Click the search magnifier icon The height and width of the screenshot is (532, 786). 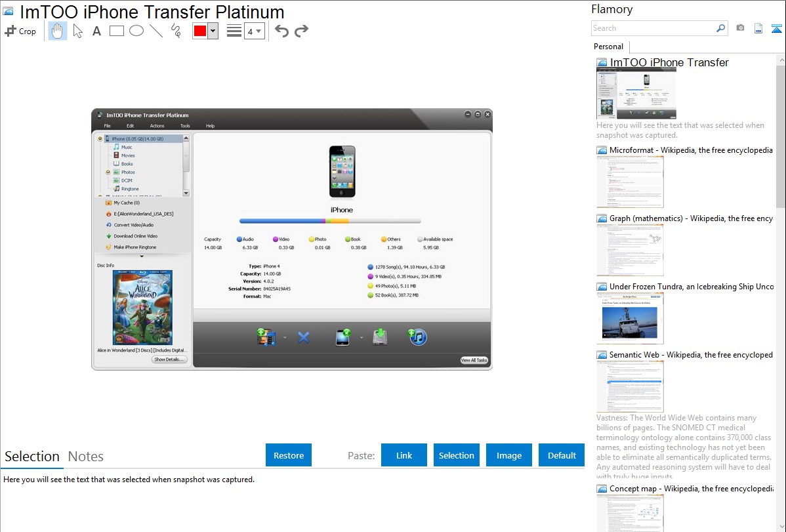click(721, 28)
